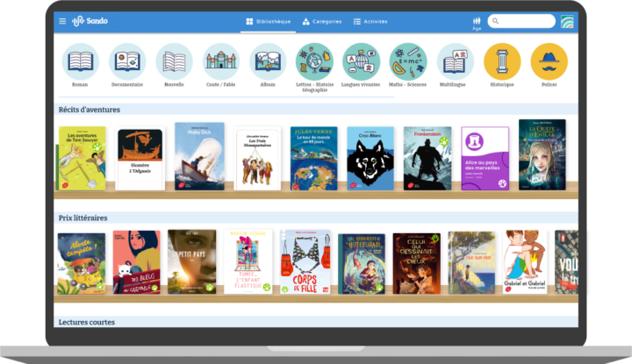Open the user profile avatar

point(567,21)
